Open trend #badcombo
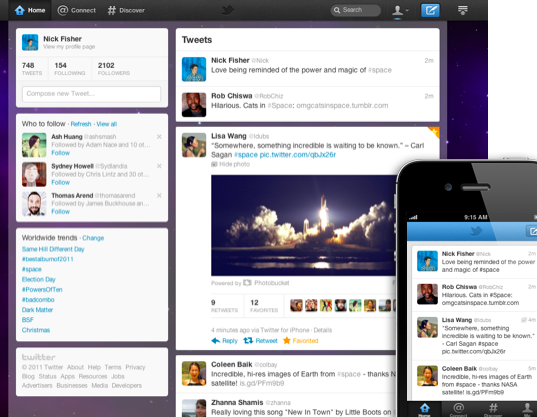The height and width of the screenshot is (417, 537). click(x=38, y=300)
